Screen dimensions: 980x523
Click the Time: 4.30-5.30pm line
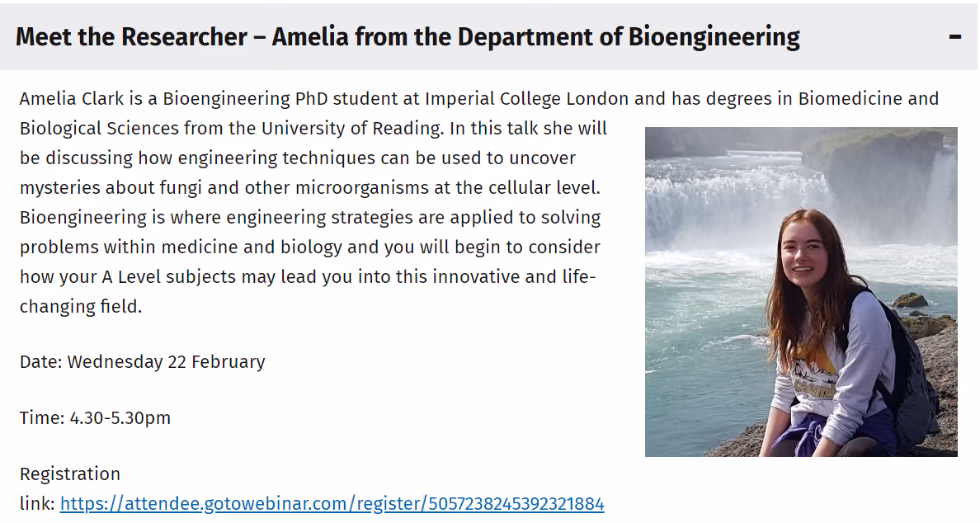coord(95,418)
